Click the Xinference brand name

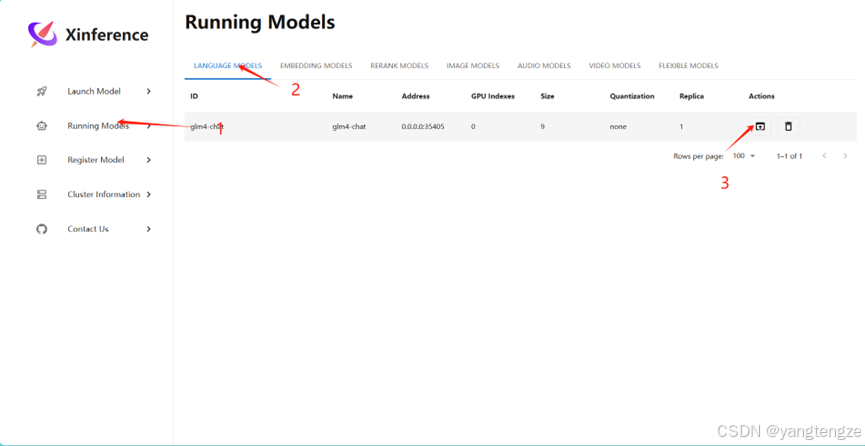click(107, 35)
